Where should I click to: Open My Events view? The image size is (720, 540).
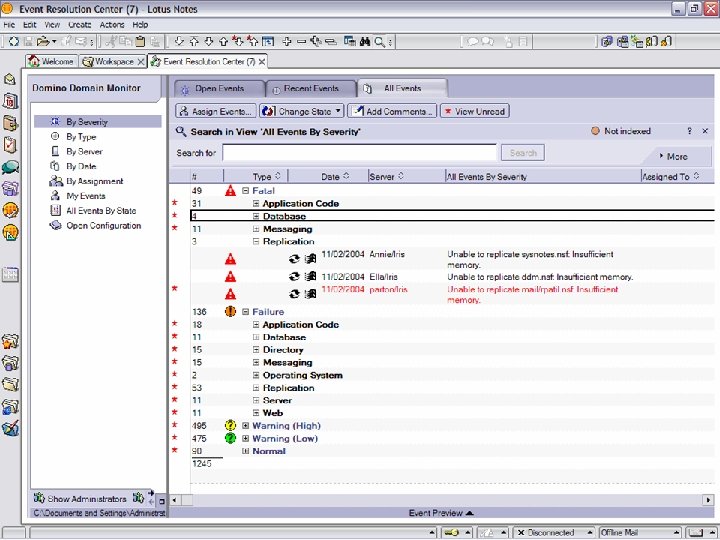85,196
